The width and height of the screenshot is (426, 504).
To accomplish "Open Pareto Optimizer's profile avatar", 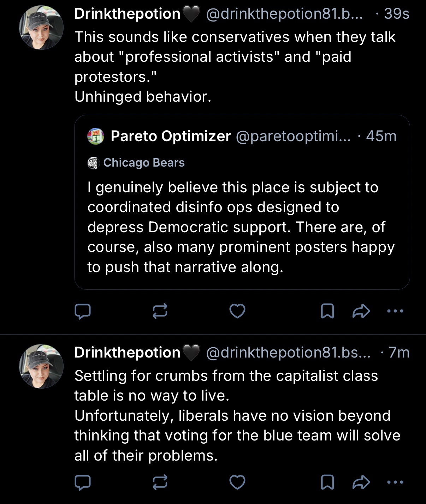I will point(96,136).
